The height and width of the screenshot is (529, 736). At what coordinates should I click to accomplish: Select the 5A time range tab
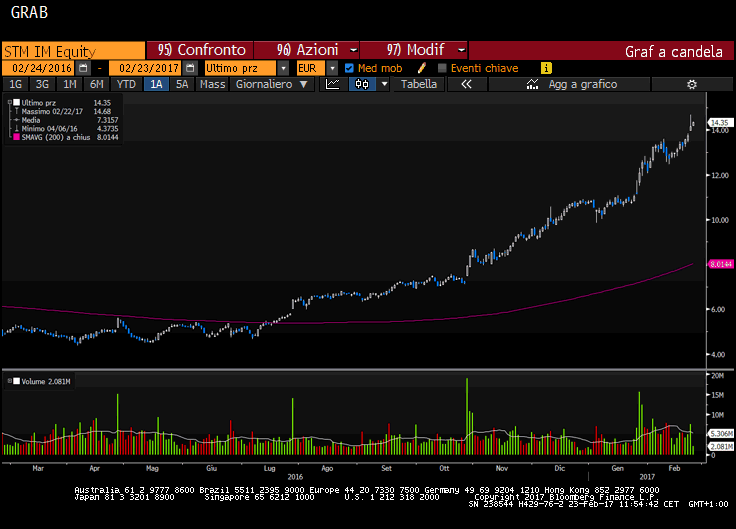[x=182, y=84]
